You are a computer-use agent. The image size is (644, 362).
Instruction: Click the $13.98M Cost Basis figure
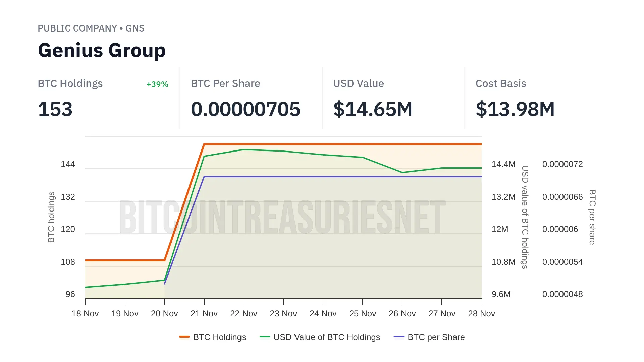[x=515, y=109]
